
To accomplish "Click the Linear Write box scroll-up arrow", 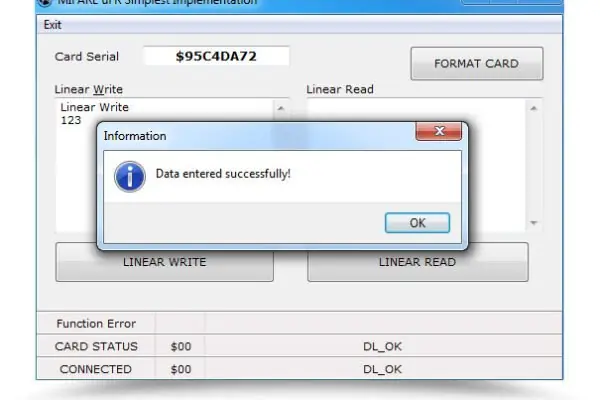I will 280,108.
